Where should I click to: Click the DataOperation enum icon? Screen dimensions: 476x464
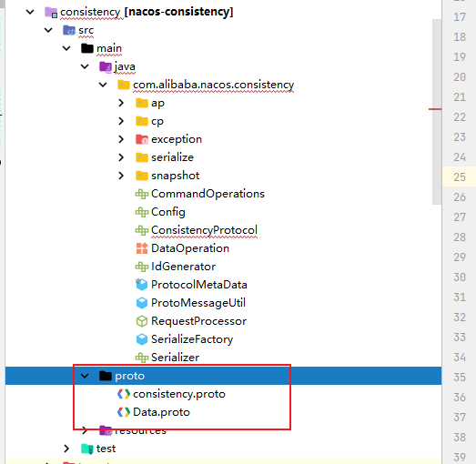pos(142,248)
